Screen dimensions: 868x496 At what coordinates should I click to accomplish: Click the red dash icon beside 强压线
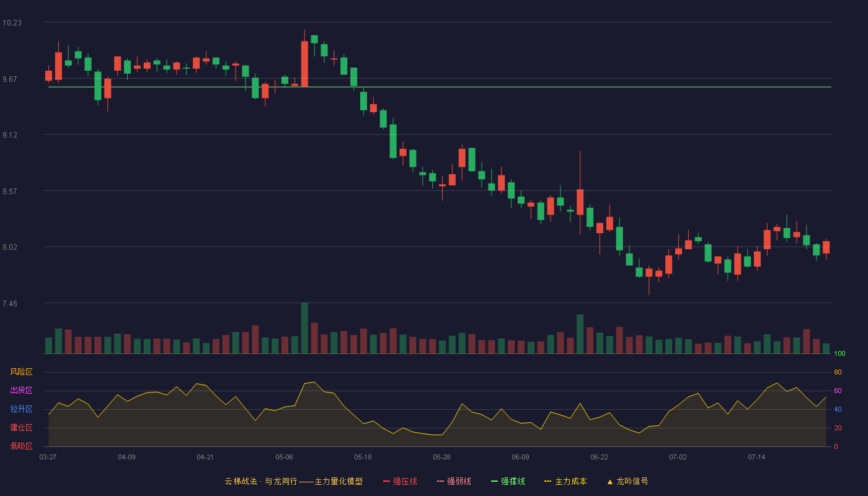tap(387, 481)
